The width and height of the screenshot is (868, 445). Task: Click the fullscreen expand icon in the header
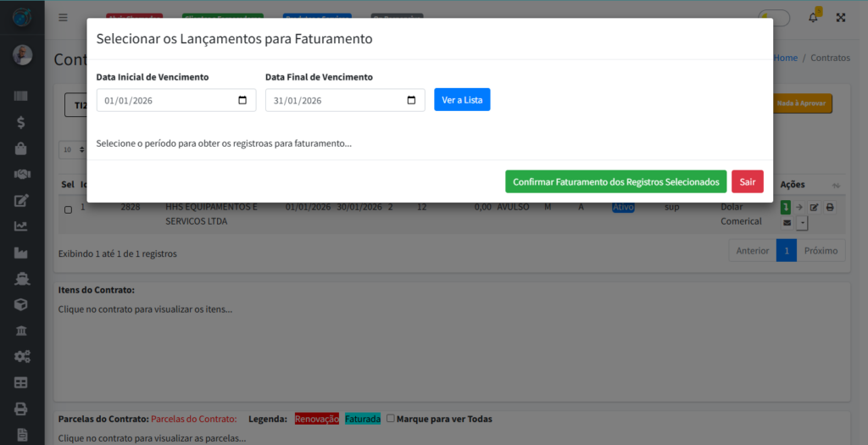coord(841,17)
